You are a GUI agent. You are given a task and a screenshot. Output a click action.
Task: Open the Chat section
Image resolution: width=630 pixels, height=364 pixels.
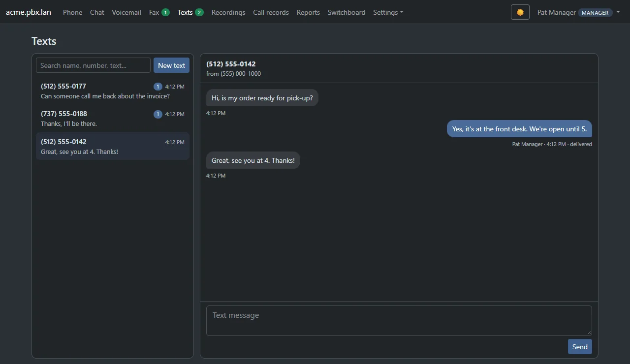(97, 12)
